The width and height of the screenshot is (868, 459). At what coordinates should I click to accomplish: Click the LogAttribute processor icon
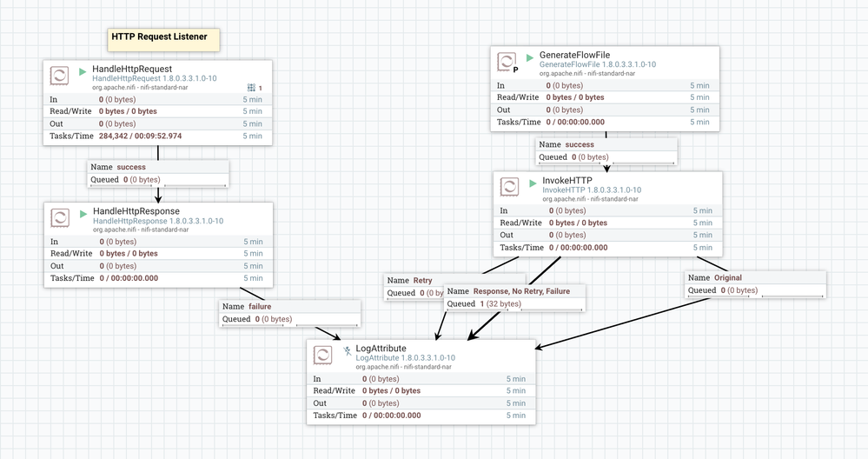[x=322, y=355]
